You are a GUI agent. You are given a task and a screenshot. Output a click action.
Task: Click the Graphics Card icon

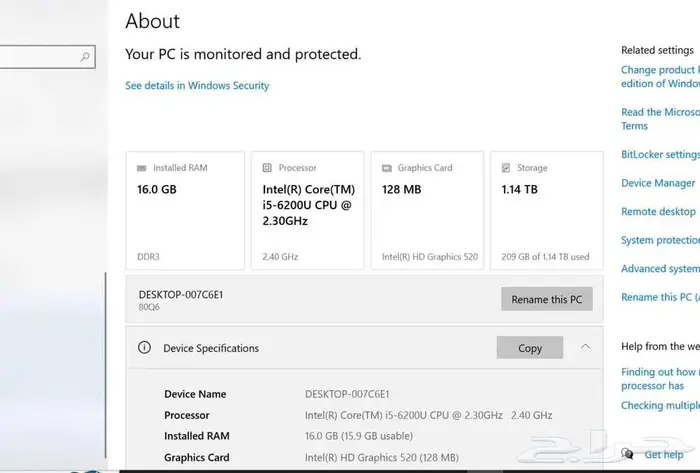[x=386, y=168]
